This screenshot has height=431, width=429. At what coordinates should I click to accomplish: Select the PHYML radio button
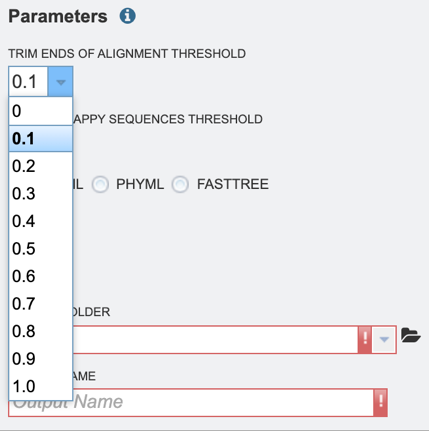tap(100, 184)
